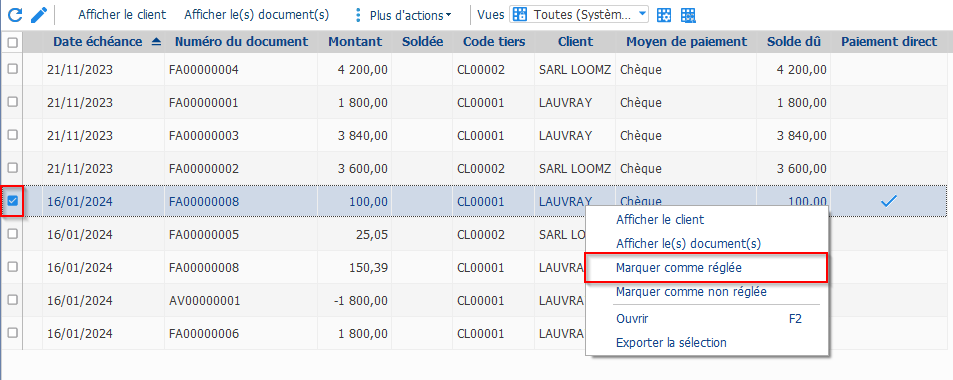Click the first grid view icon after Vues

pyautogui.click(x=665, y=15)
